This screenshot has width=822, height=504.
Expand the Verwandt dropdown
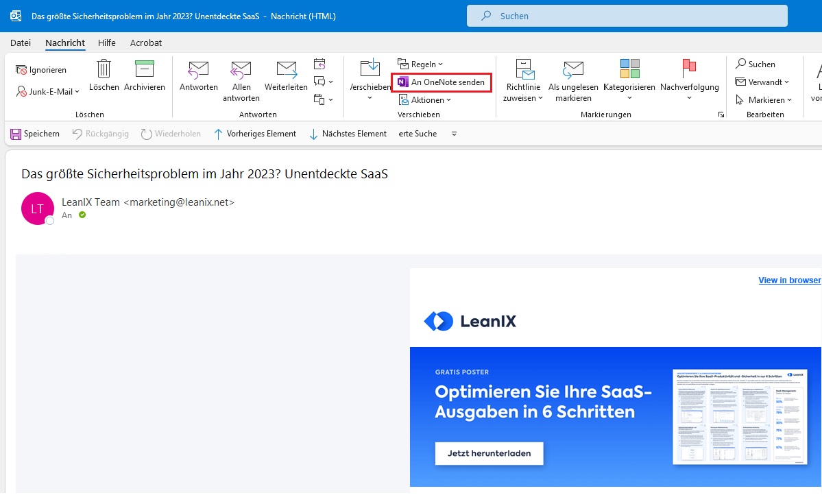coord(762,82)
